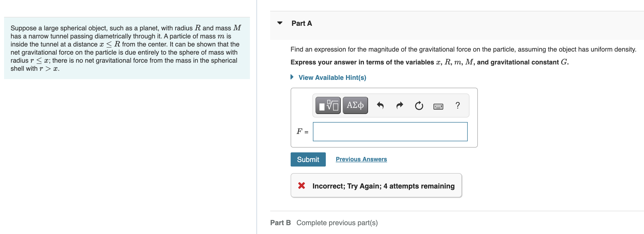The image size is (644, 234).
Task: Open Previous Answers
Action: click(361, 159)
